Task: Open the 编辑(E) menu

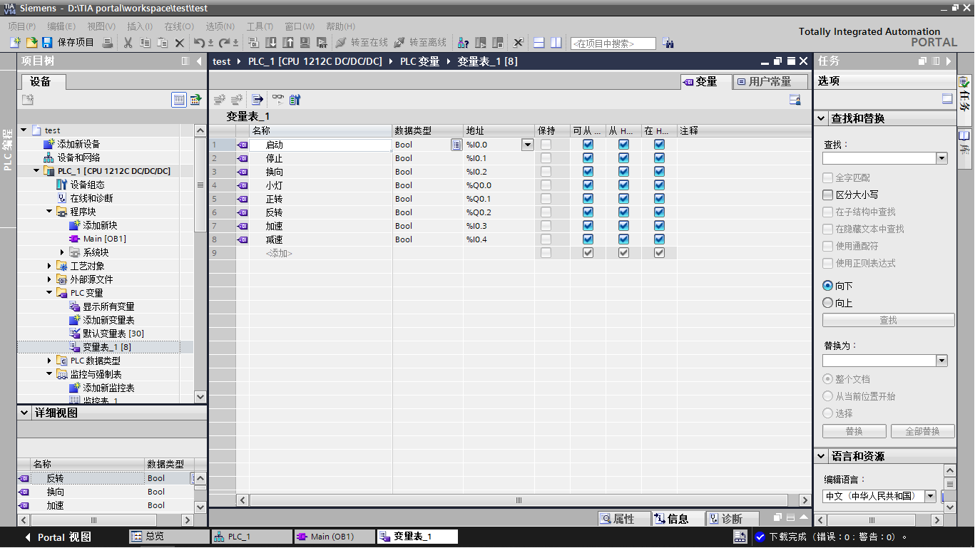Action: point(61,26)
